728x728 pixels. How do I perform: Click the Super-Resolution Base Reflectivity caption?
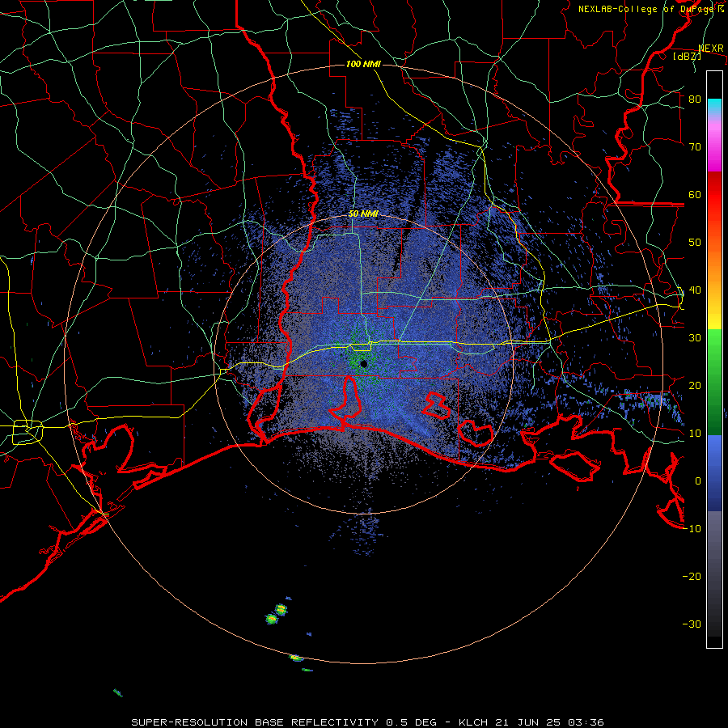(367, 722)
